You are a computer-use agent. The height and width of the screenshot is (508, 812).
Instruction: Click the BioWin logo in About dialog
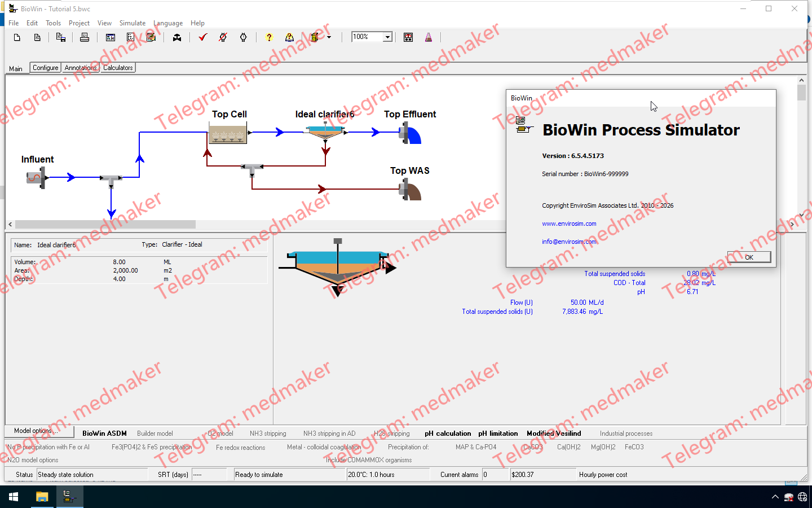point(523,125)
